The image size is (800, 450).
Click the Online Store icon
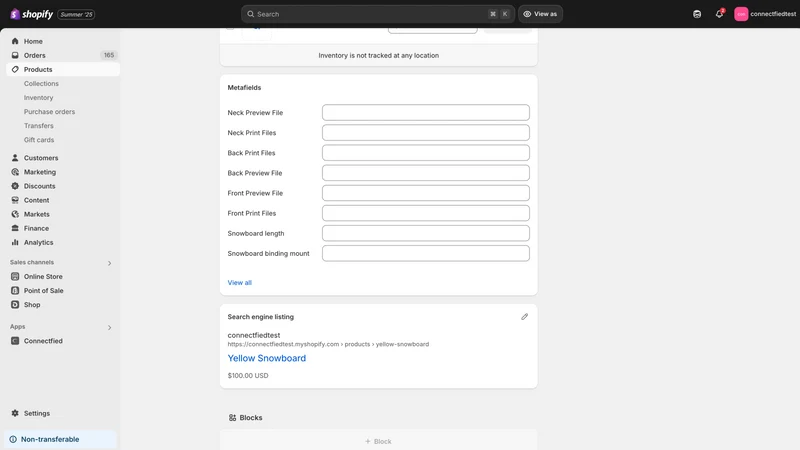(x=15, y=277)
